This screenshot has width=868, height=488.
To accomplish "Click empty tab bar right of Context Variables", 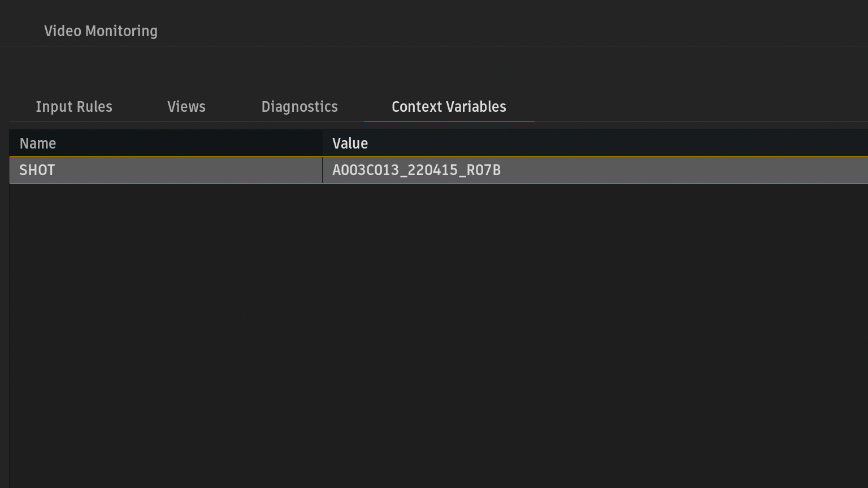I will [x=701, y=107].
